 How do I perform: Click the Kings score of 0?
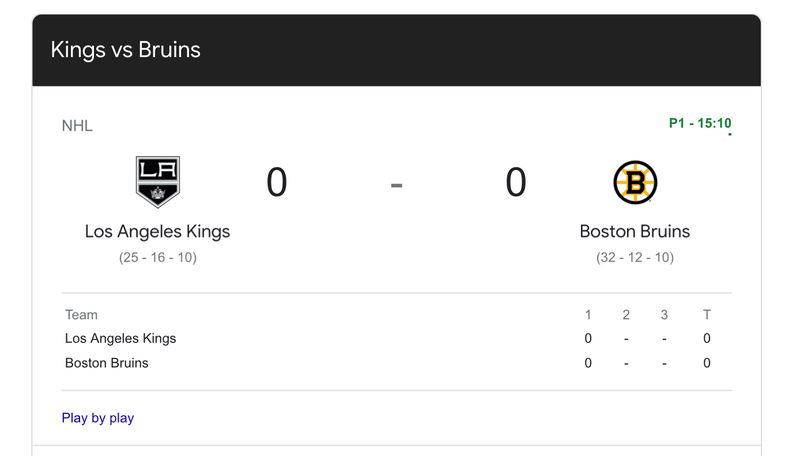[x=277, y=183]
